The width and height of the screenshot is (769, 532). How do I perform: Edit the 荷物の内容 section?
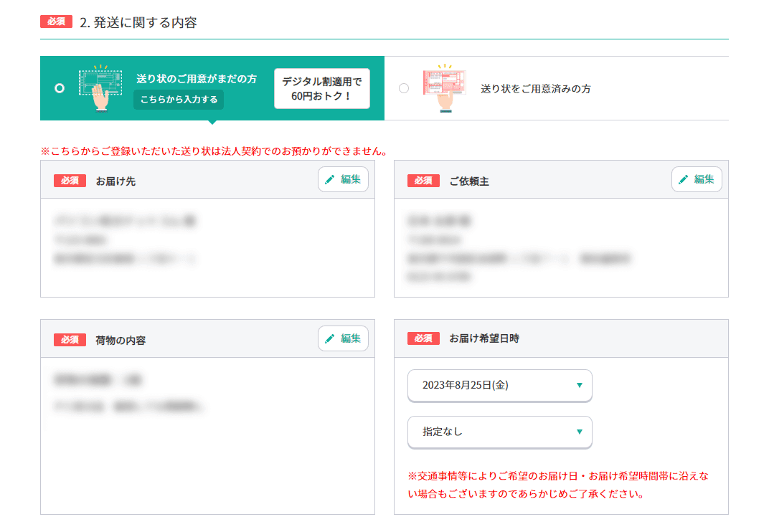pyautogui.click(x=343, y=338)
